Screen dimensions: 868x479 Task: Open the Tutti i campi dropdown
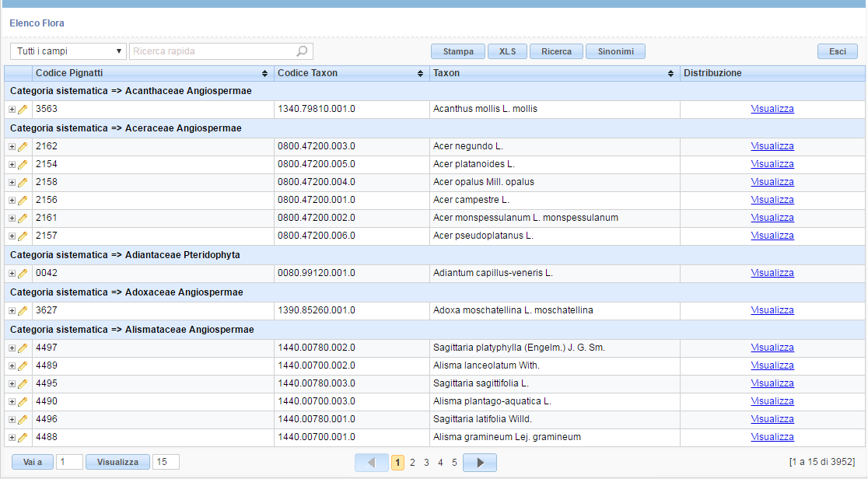(68, 51)
